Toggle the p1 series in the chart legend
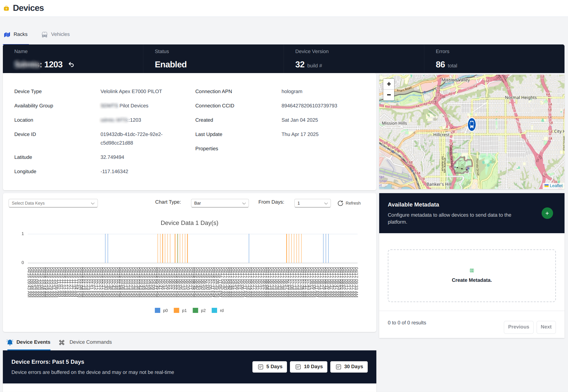Image resolution: width=568 pixels, height=392 pixels. coord(180,310)
